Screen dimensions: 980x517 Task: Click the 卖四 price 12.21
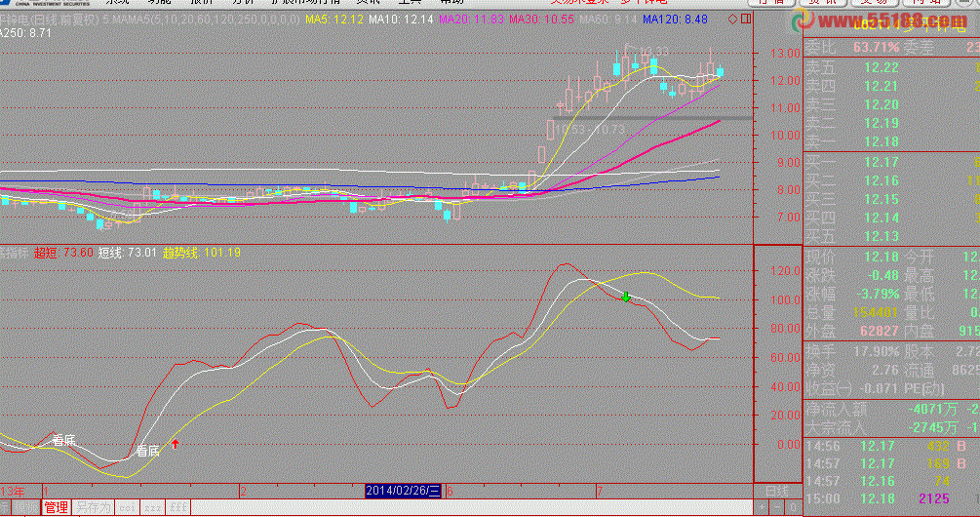(x=882, y=86)
